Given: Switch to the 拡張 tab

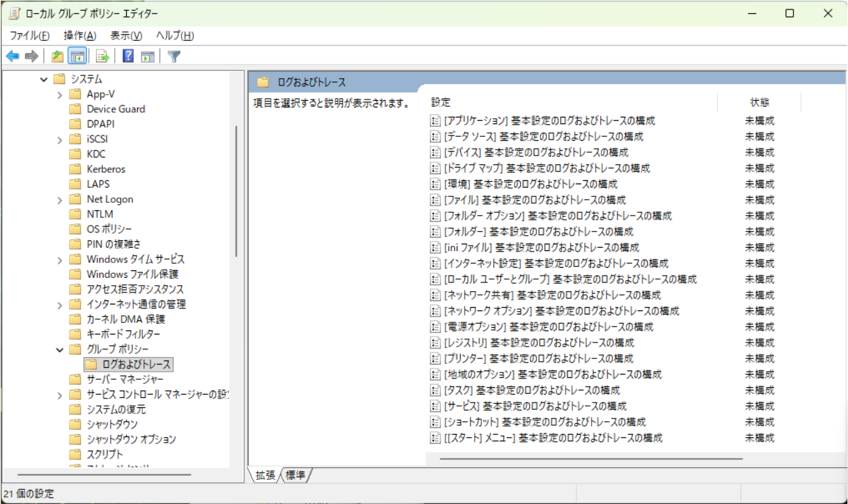Looking at the screenshot, I should [x=264, y=475].
